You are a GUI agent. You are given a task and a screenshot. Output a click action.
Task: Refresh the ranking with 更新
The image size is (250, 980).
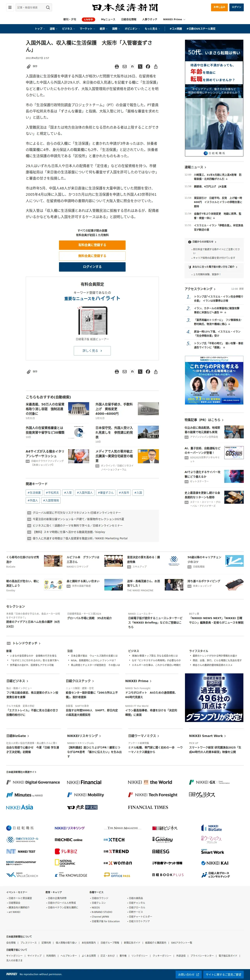[241, 289]
